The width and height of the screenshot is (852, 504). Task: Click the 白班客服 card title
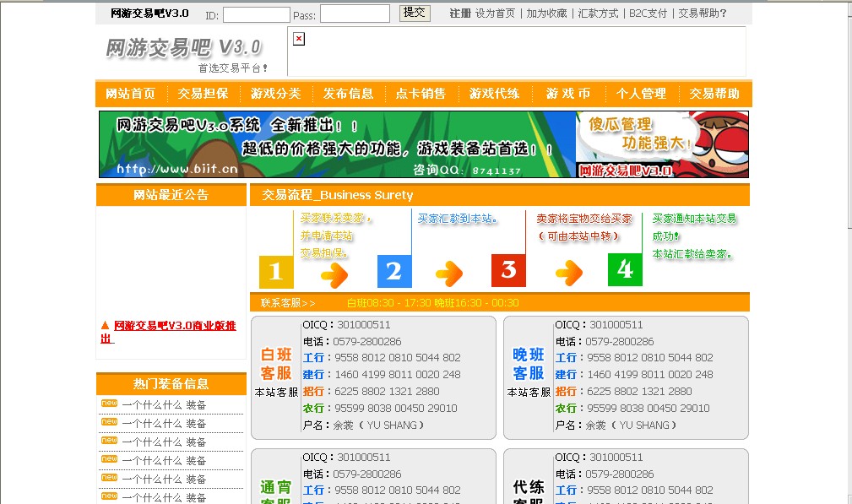pos(277,364)
